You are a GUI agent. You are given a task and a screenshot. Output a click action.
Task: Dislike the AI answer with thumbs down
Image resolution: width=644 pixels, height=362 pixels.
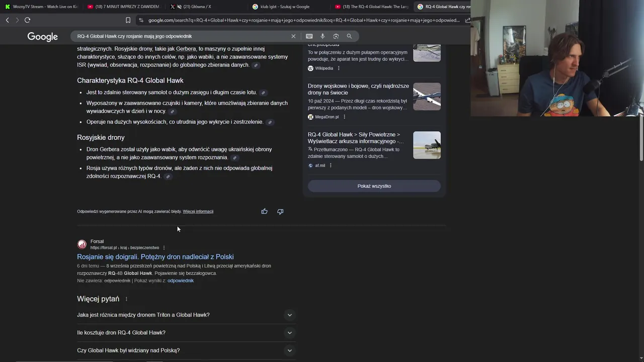(x=280, y=212)
